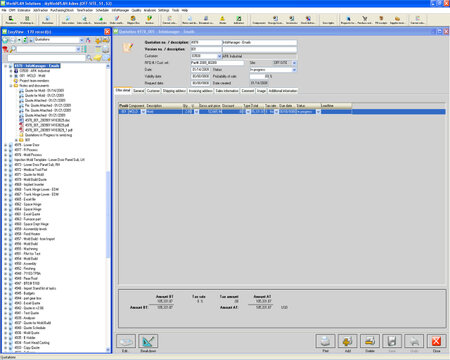The image size is (450, 360).
Task: Click the Edit button icon
Action: point(126,341)
